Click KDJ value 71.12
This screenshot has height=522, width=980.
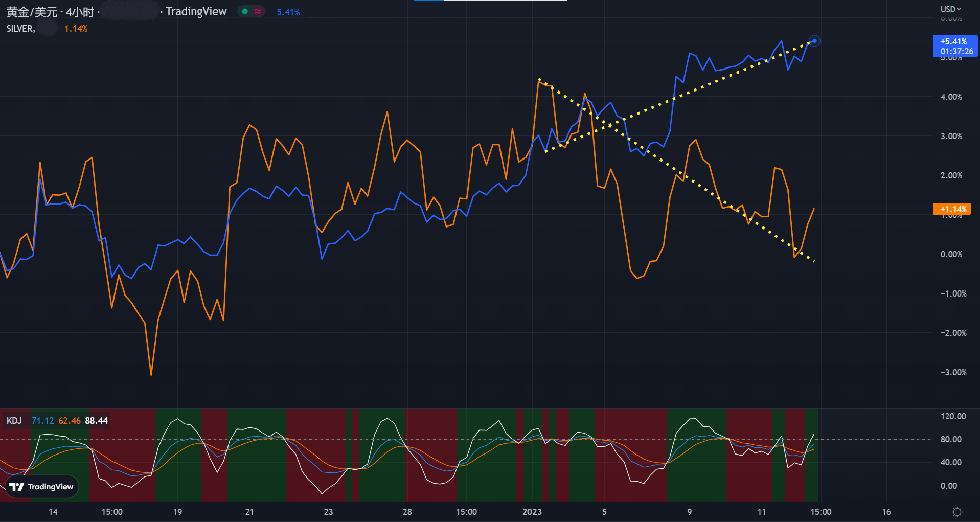pos(43,421)
